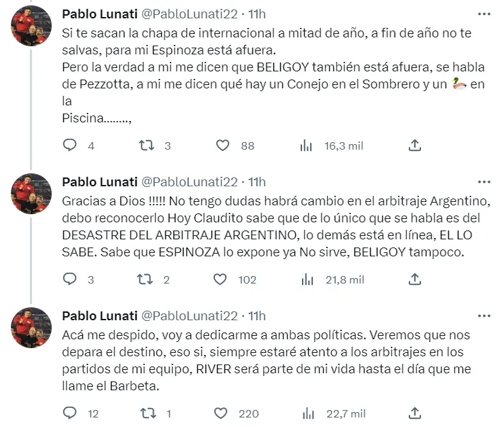Open more options on the third tweet
Viewport: 504px width, 427px height.
pos(484,315)
